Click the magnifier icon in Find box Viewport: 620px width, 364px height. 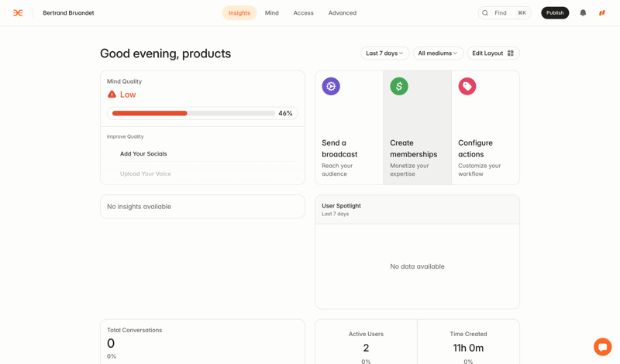point(485,13)
